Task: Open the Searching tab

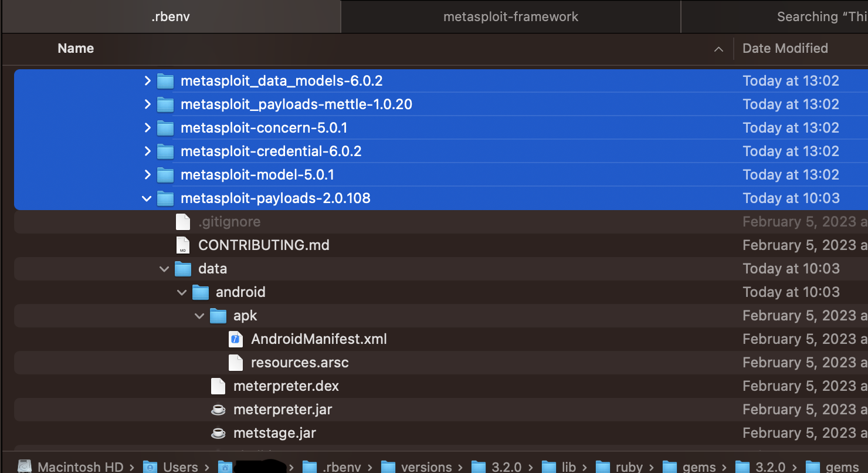Action: tap(821, 16)
